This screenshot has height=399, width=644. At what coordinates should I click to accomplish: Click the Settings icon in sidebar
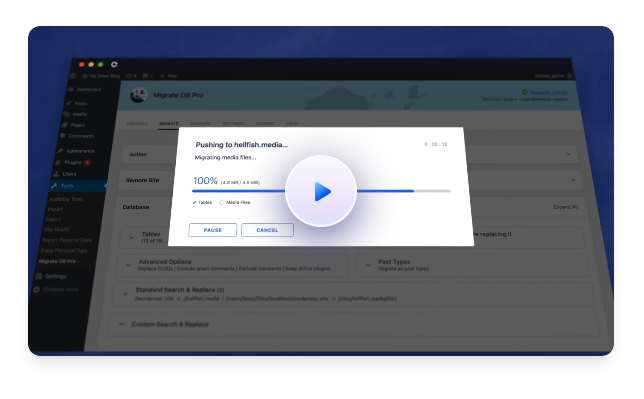(39, 276)
